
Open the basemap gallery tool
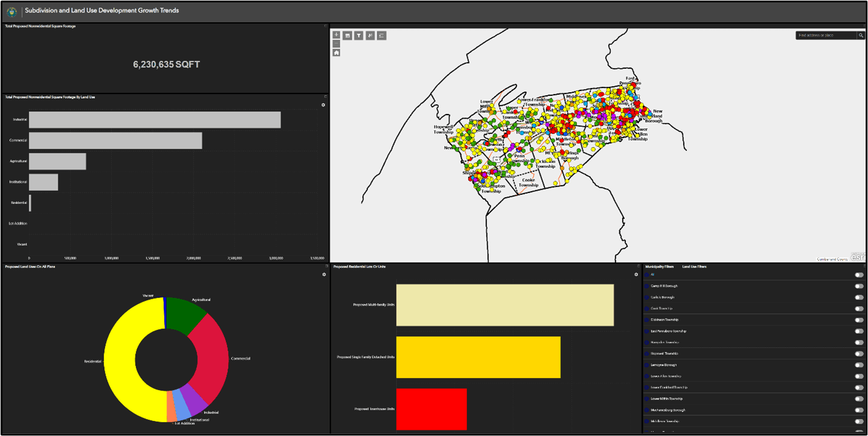pyautogui.click(x=348, y=36)
